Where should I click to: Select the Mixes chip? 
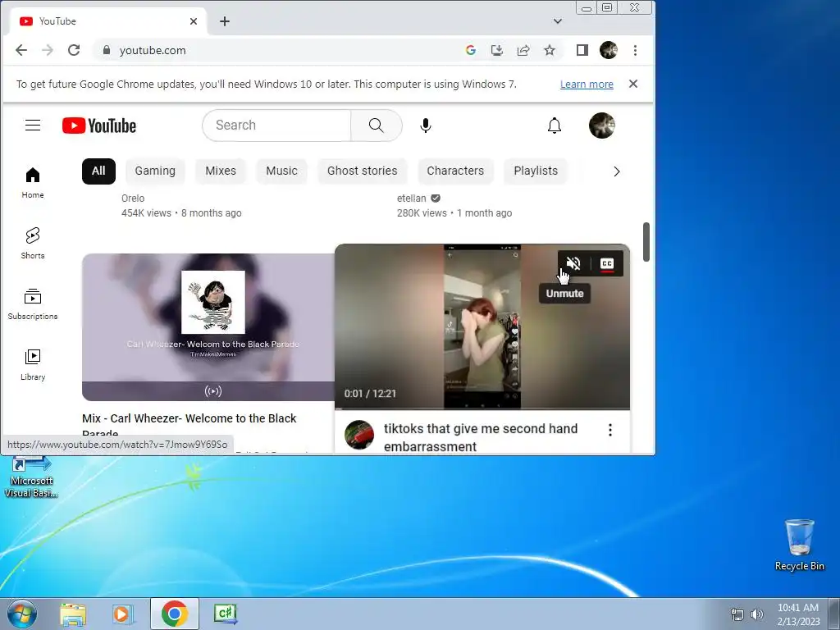pyautogui.click(x=221, y=171)
